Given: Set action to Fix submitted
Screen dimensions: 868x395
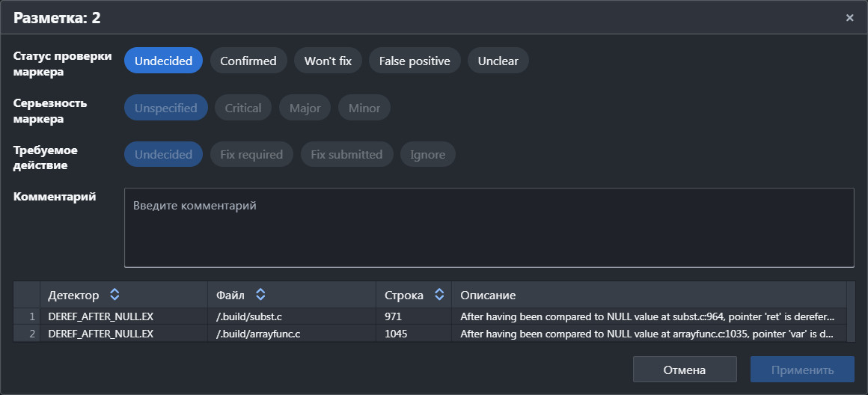Looking at the screenshot, I should click(346, 155).
